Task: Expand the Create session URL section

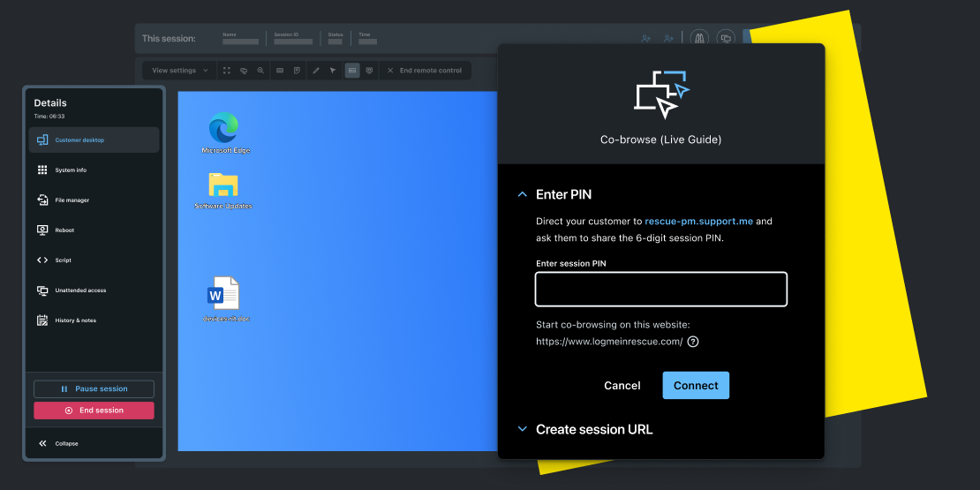Action: click(x=523, y=429)
